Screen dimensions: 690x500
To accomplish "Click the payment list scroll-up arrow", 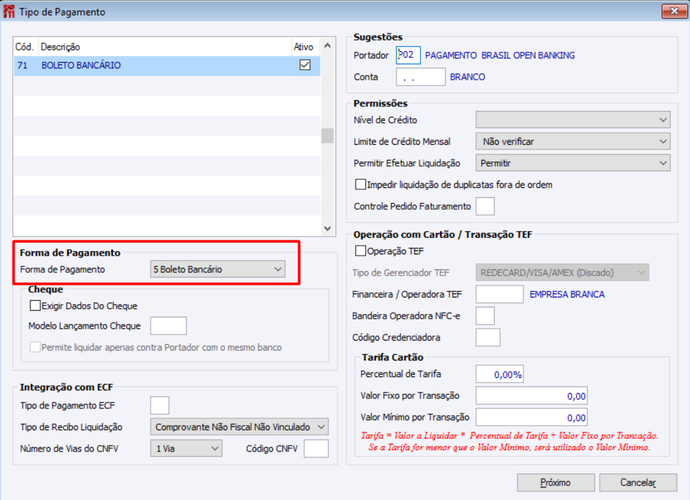I will click(327, 45).
